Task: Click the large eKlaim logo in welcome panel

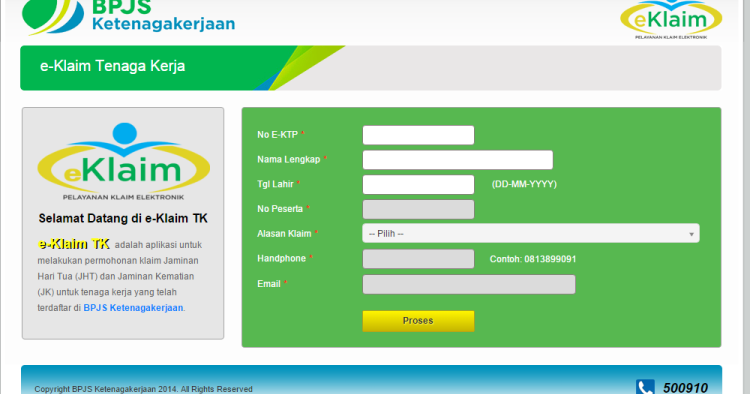Action: tap(123, 162)
